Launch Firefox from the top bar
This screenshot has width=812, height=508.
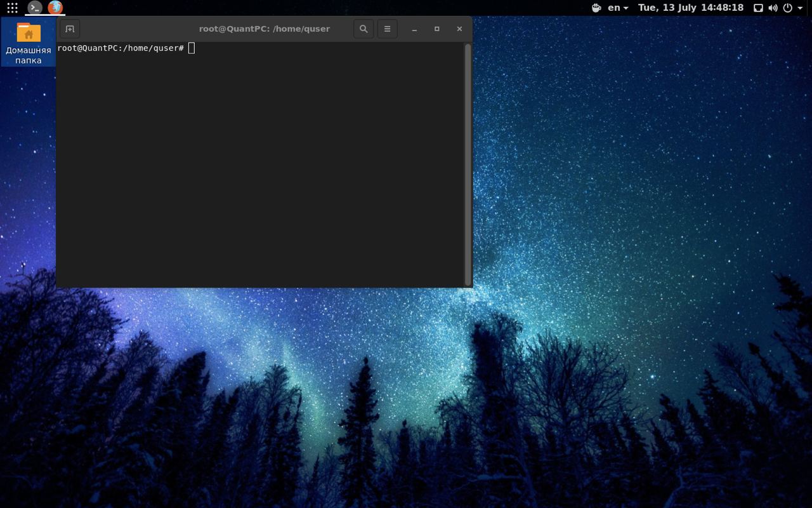tap(55, 8)
